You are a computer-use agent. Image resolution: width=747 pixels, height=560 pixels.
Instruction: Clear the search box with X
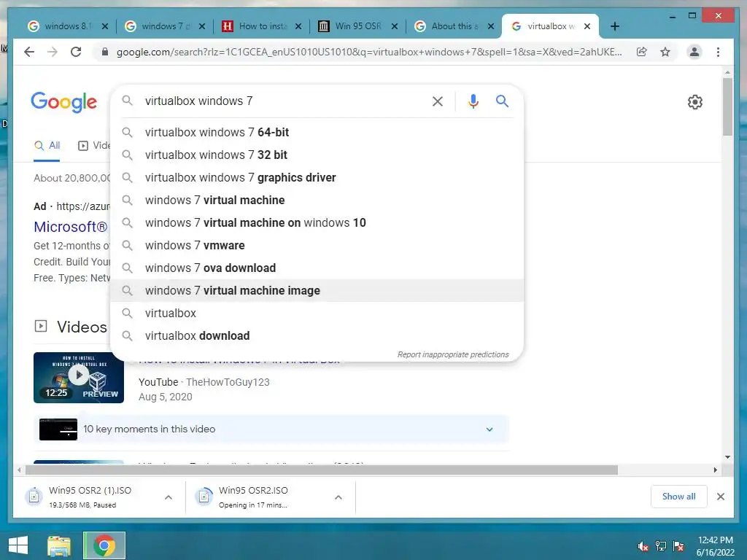point(438,101)
